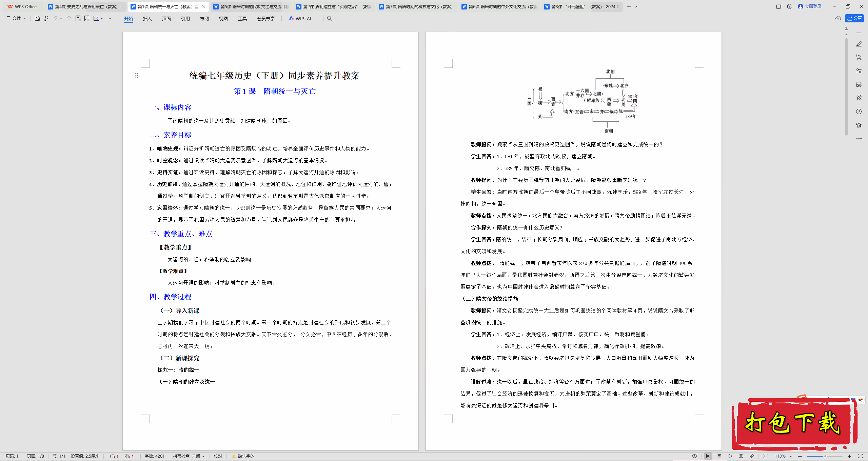Expand the quick access toolbar chevron

point(110,18)
